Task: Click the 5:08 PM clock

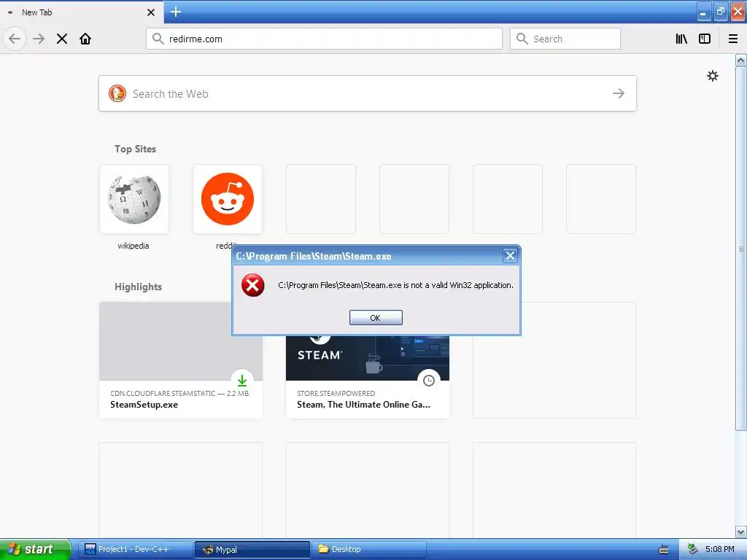Action: 720,549
